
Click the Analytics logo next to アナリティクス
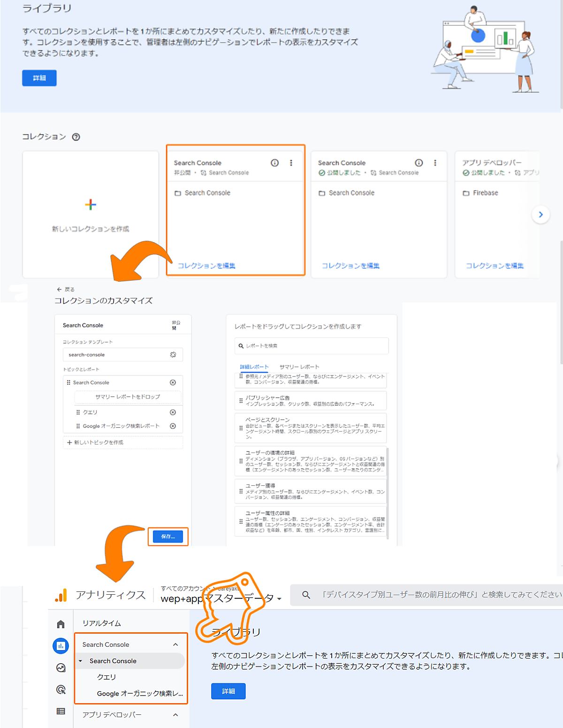click(61, 595)
